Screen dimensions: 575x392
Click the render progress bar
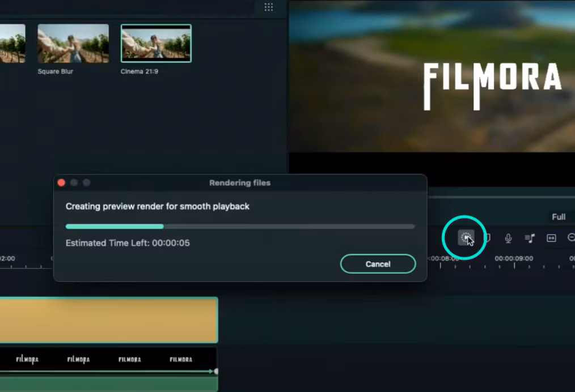tap(240, 227)
